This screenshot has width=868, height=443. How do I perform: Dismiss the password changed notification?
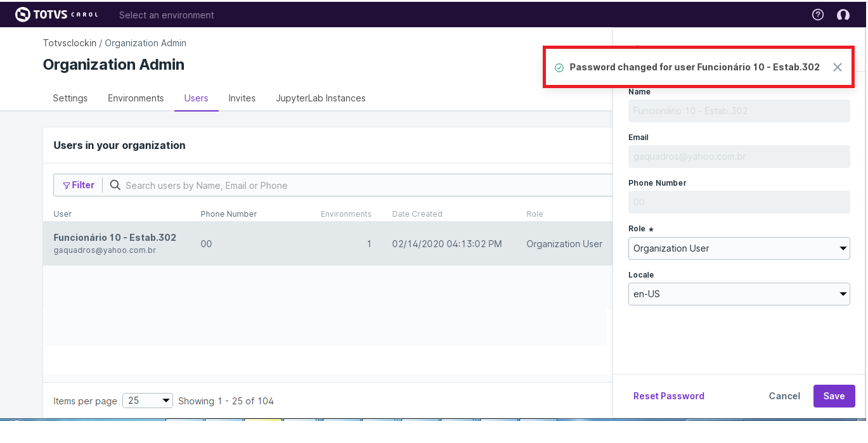[x=838, y=67]
